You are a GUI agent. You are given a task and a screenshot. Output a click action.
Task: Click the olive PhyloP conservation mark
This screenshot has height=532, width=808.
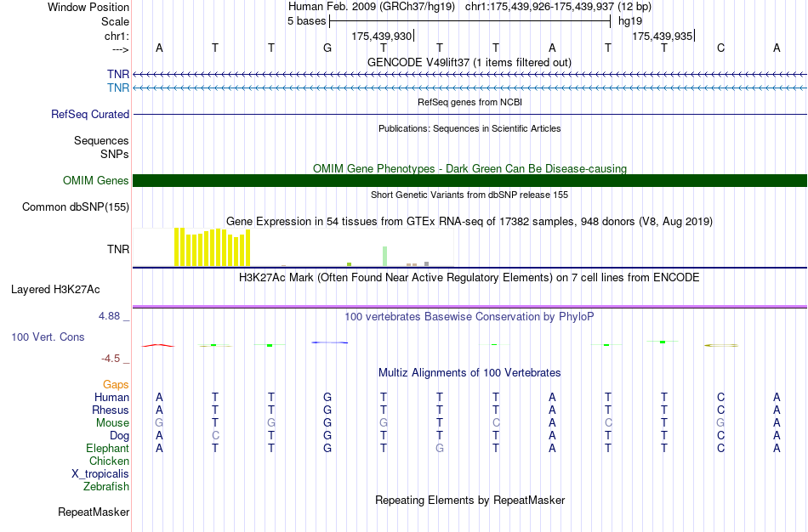[x=721, y=346]
